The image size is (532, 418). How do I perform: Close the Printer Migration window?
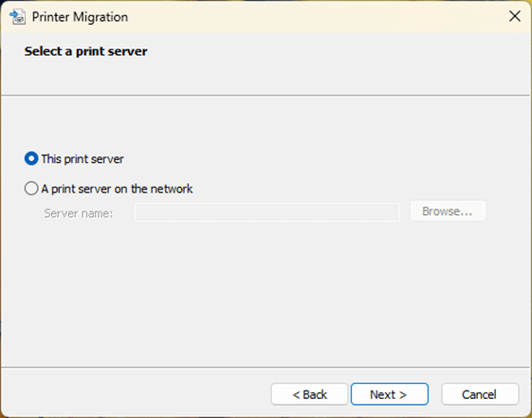(515, 16)
